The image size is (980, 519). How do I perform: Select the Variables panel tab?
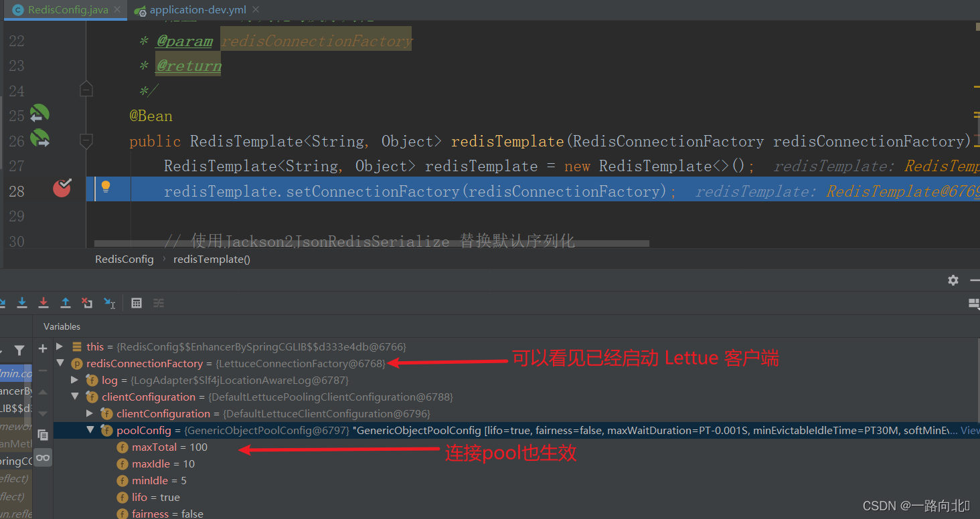[x=62, y=326]
